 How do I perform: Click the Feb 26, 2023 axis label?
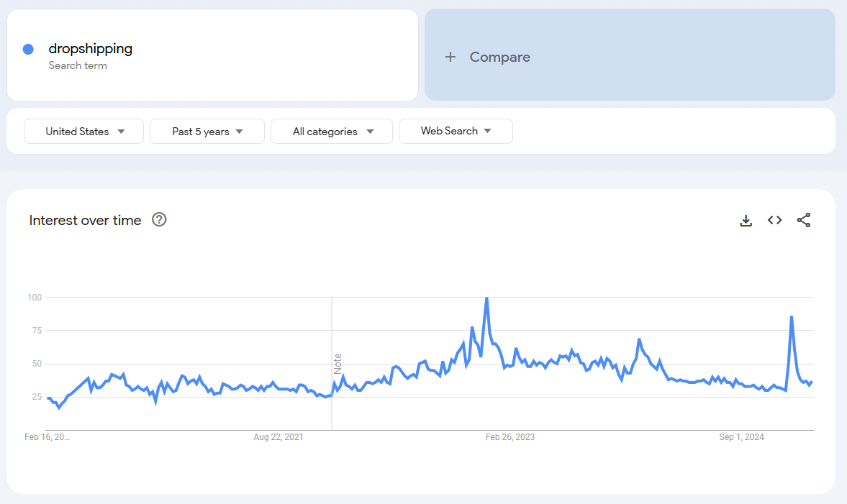point(510,437)
